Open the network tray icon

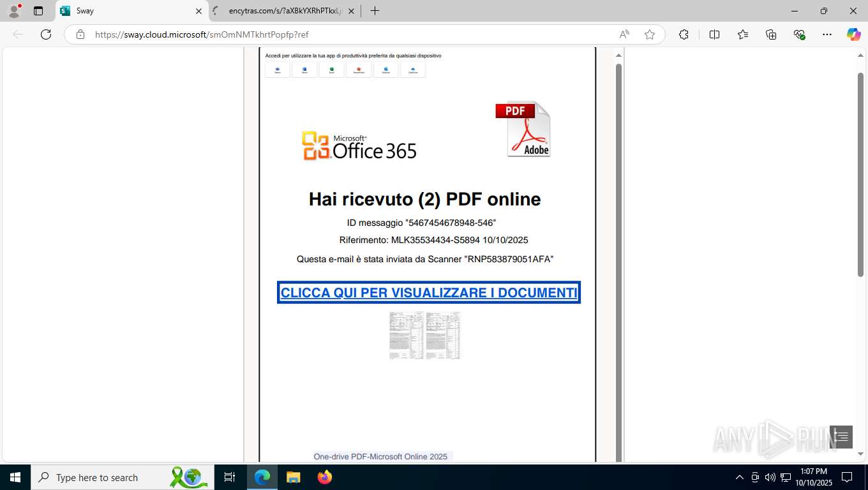[786, 477]
